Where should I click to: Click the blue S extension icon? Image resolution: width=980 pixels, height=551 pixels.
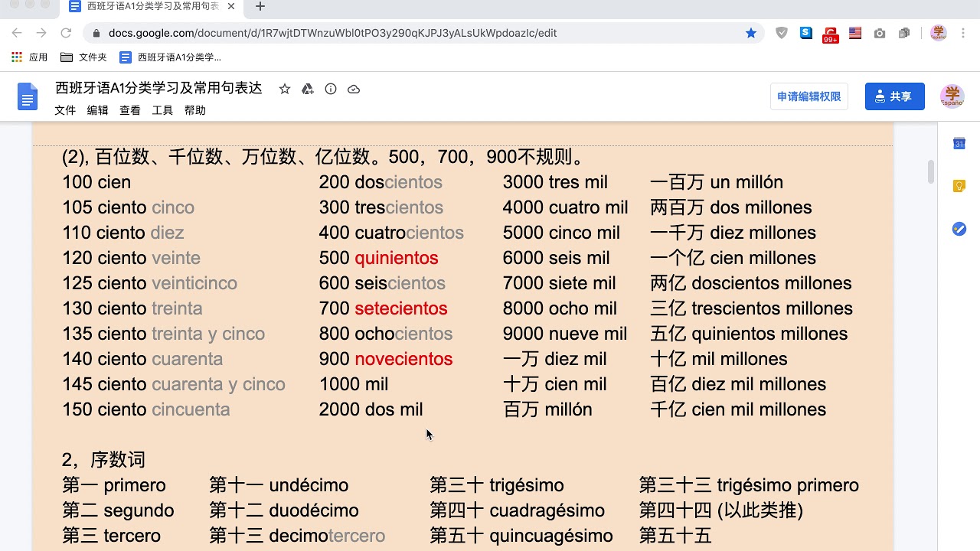point(806,33)
